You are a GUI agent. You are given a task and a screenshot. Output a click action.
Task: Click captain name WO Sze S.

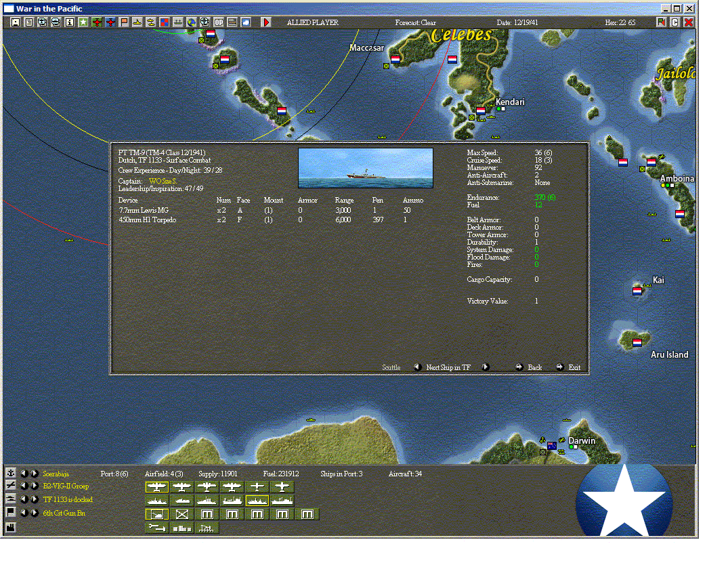pyautogui.click(x=163, y=181)
